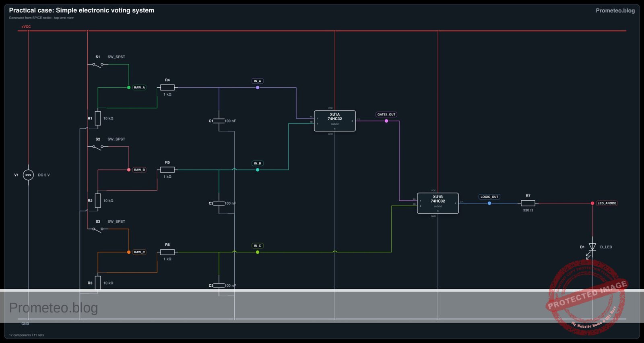644x343 pixels.
Task: Click the 'DC 5 V' source value
Action: [44, 175]
